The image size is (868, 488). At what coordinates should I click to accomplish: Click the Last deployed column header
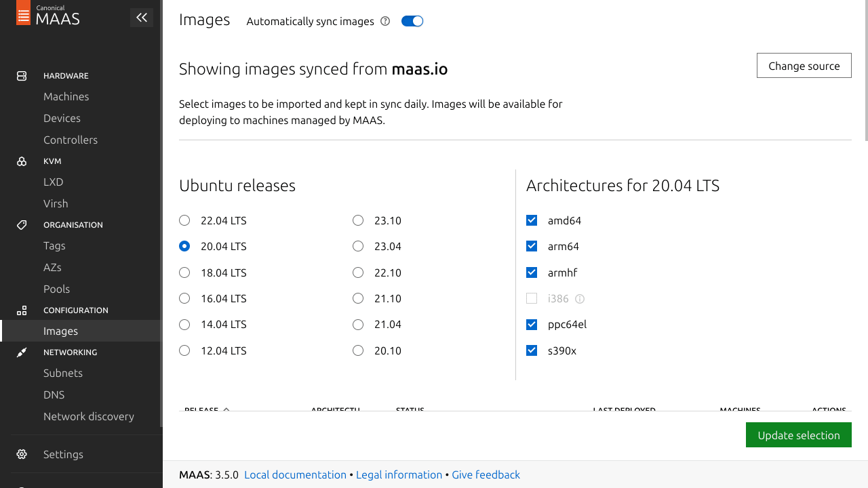pyautogui.click(x=624, y=409)
